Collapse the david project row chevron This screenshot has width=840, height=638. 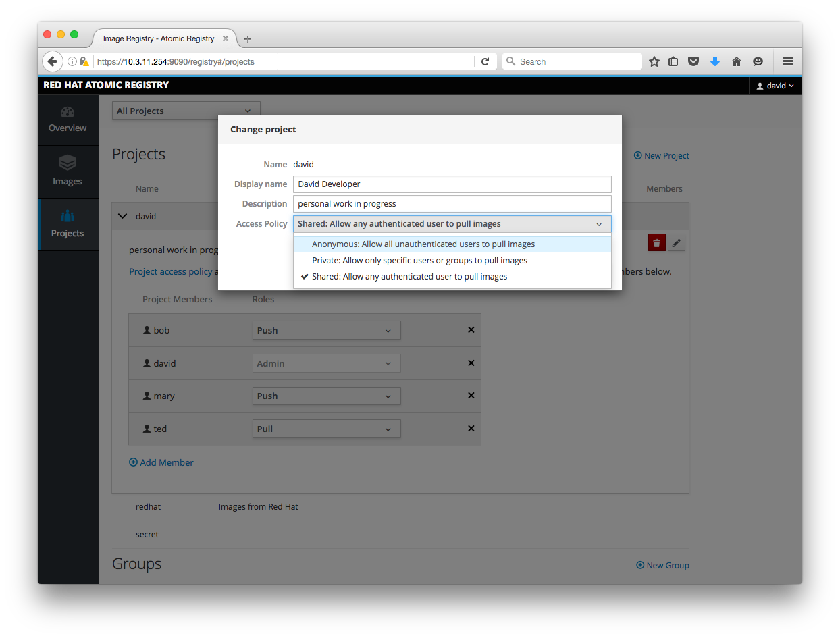[x=122, y=217]
